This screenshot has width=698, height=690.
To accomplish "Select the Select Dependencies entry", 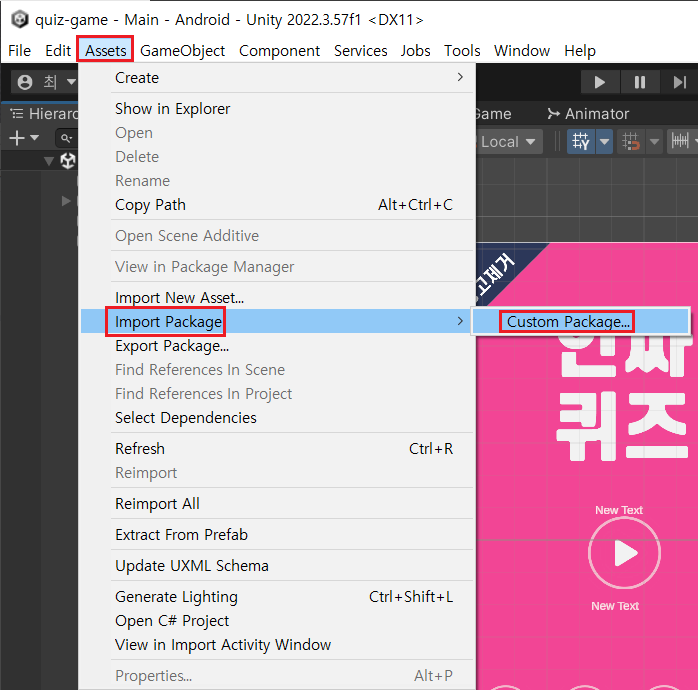I will (277, 418).
